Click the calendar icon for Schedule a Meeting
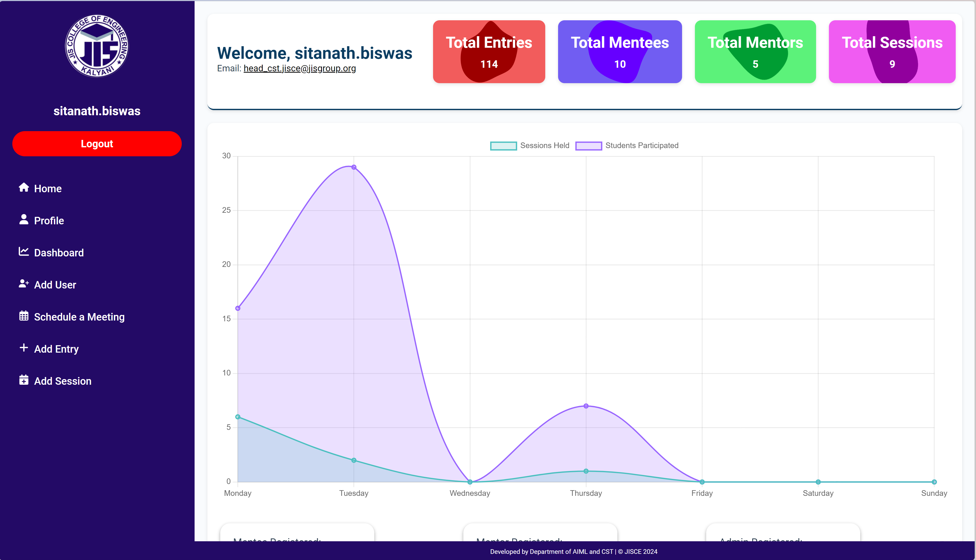Screen dimensions: 976x560 tap(24, 316)
